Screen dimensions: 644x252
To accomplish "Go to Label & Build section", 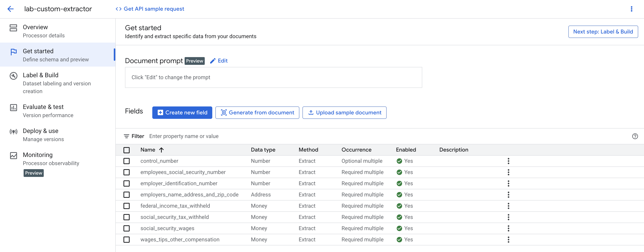I will coord(57,83).
